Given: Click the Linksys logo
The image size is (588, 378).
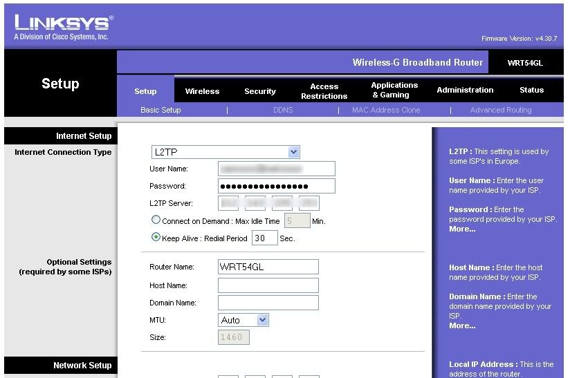Looking at the screenshot, I should coord(64,28).
